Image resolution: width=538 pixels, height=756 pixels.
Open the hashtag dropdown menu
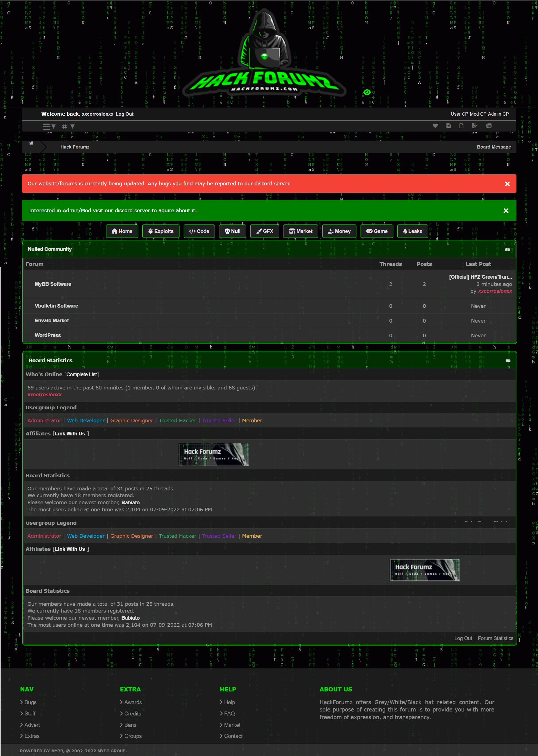(x=68, y=126)
